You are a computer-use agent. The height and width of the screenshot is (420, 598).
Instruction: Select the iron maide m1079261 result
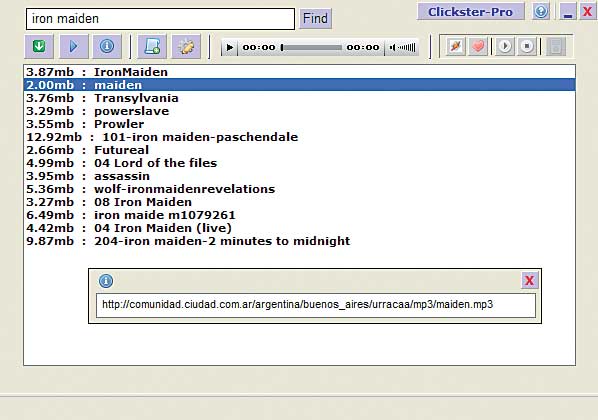point(299,215)
